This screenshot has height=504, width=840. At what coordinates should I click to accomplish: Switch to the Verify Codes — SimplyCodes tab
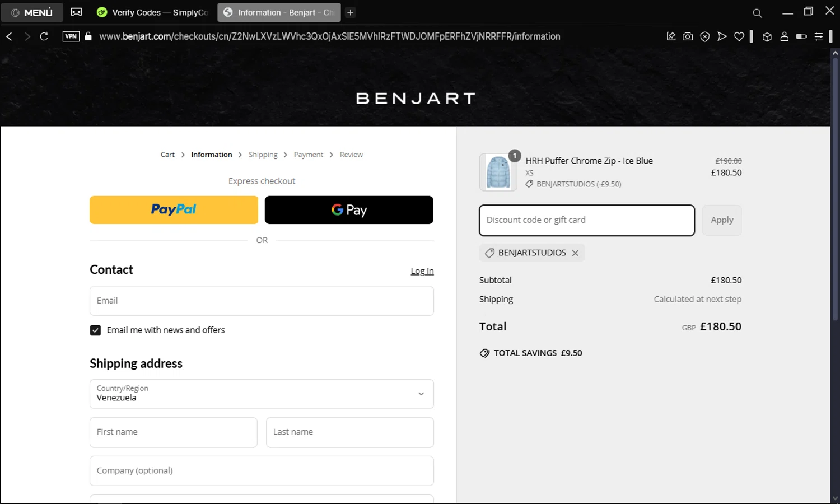pos(153,12)
